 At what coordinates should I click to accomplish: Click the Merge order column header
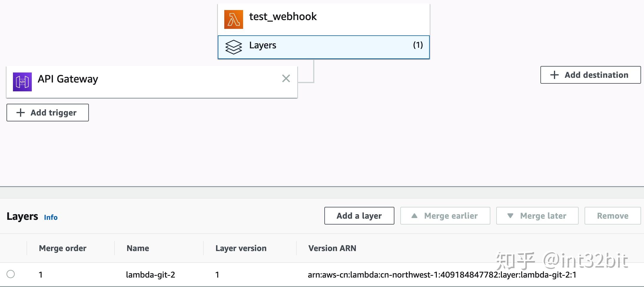point(62,248)
